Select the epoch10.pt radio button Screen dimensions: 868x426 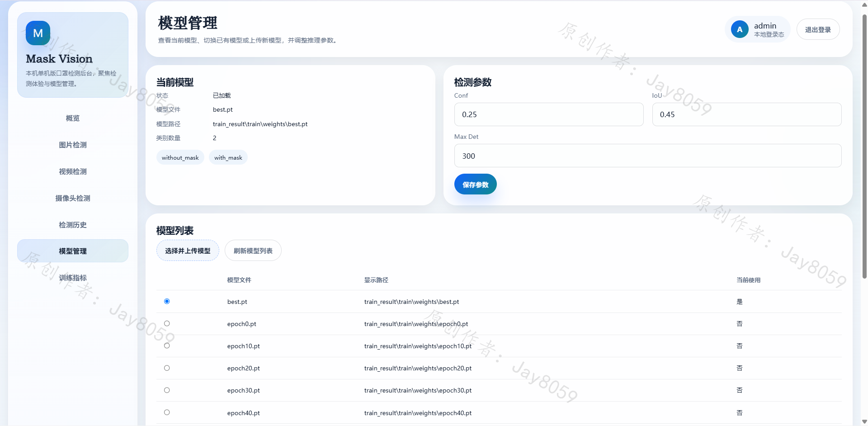click(x=167, y=346)
